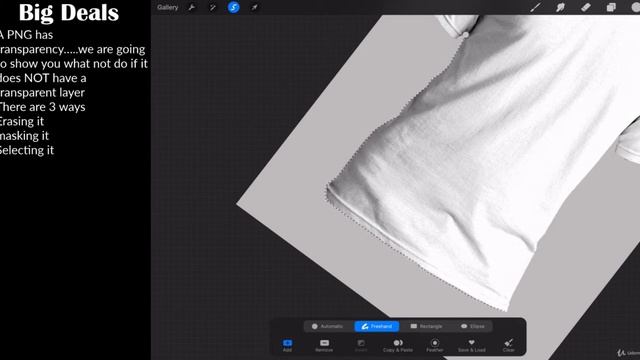The image size is (640, 360).
Task: Open the Gallery in Procreate
Action: (167, 7)
